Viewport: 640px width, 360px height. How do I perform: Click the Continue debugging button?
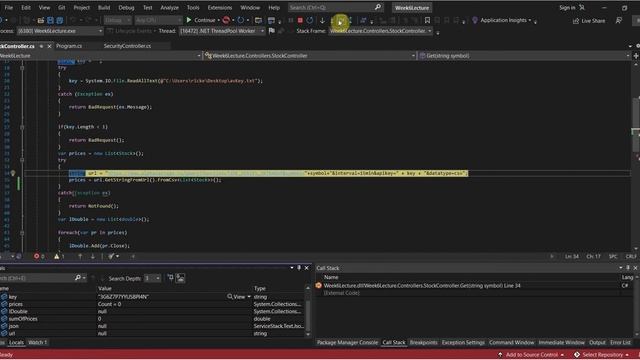coord(200,20)
